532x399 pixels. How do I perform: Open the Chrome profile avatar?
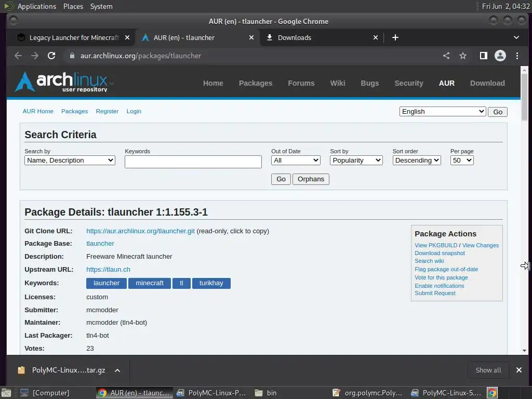tap(500, 56)
